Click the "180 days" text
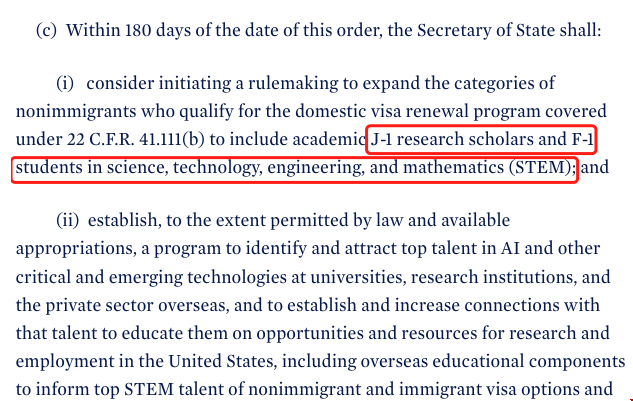Image resolution: width=633 pixels, height=401 pixels. tap(148, 30)
